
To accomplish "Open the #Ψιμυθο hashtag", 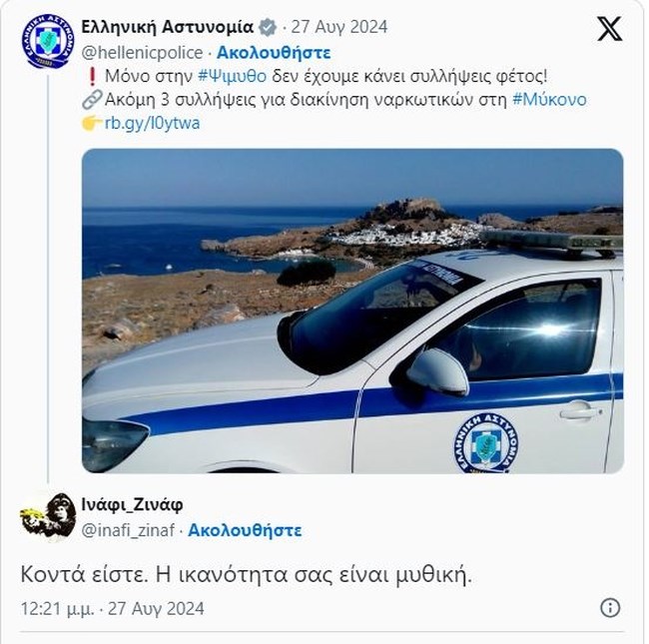I will (233, 76).
